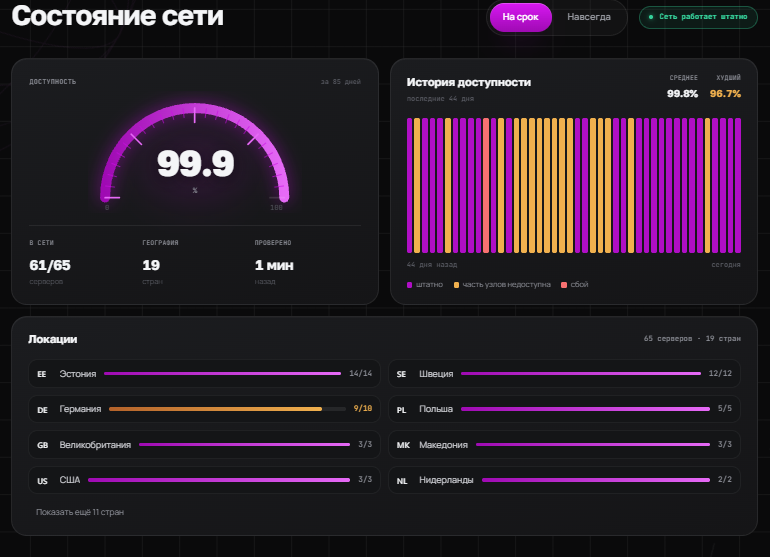The height and width of the screenshot is (557, 770).
Task: Click the «61/65» servers online stat
Action: (x=50, y=266)
